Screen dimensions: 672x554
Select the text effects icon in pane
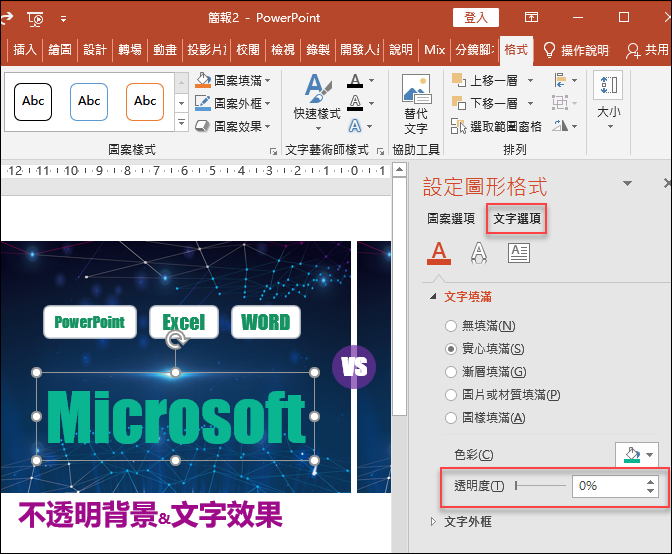(479, 253)
